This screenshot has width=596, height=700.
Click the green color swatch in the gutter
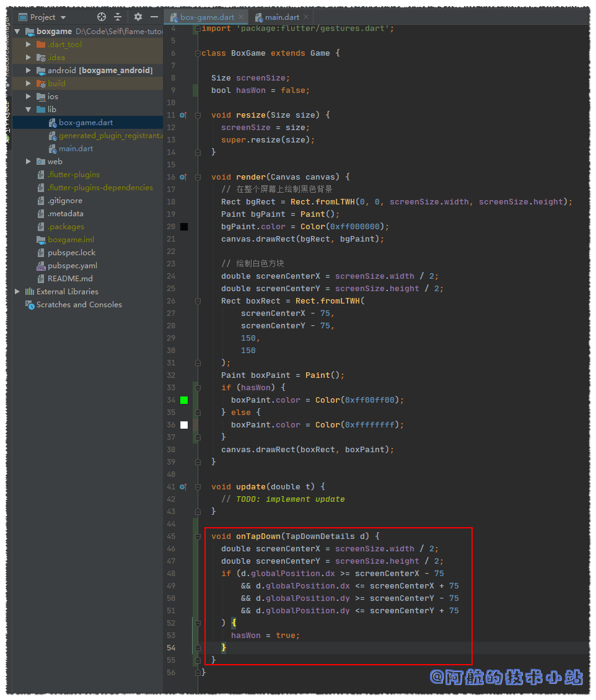184,400
